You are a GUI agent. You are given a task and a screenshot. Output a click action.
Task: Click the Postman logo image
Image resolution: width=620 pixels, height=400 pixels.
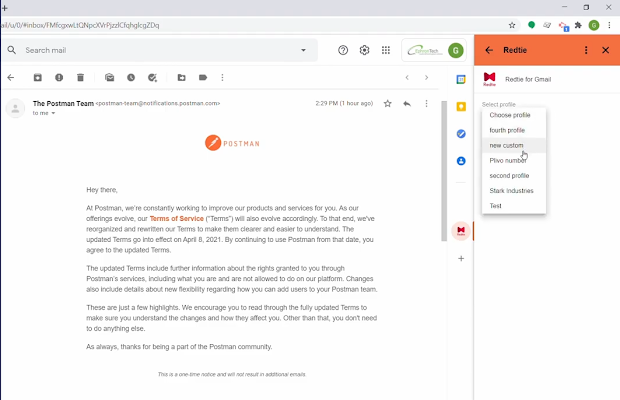coord(232,143)
